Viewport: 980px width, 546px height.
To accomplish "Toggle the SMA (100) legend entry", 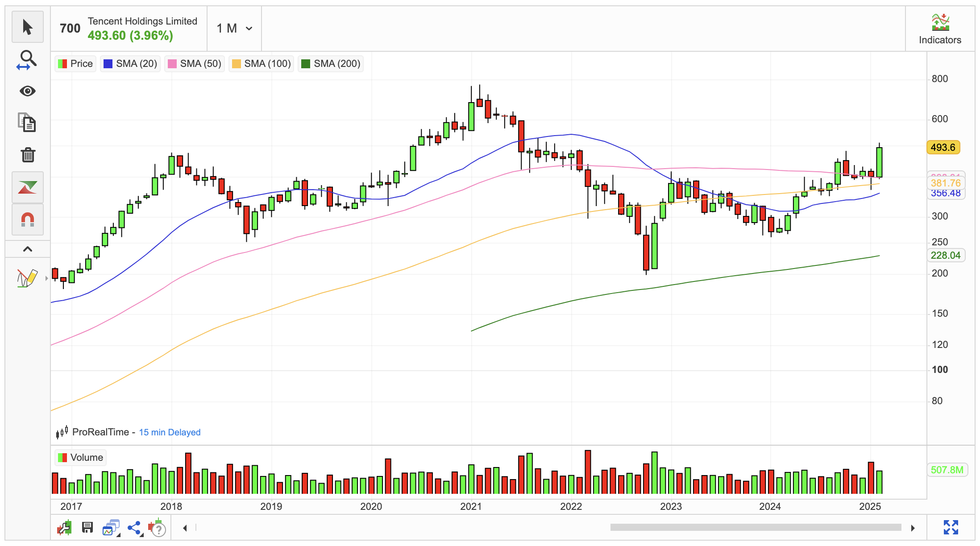I will tap(262, 64).
